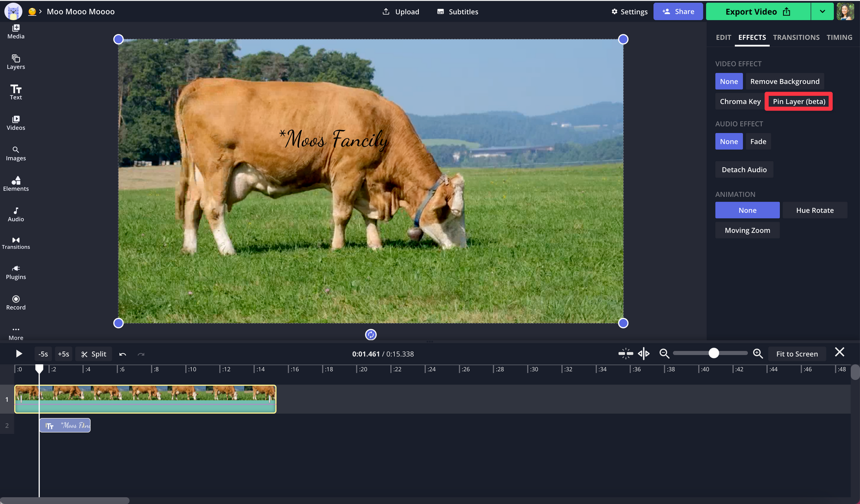Open the Audio panel in the sidebar
Image resolution: width=860 pixels, height=504 pixels.
(x=16, y=214)
